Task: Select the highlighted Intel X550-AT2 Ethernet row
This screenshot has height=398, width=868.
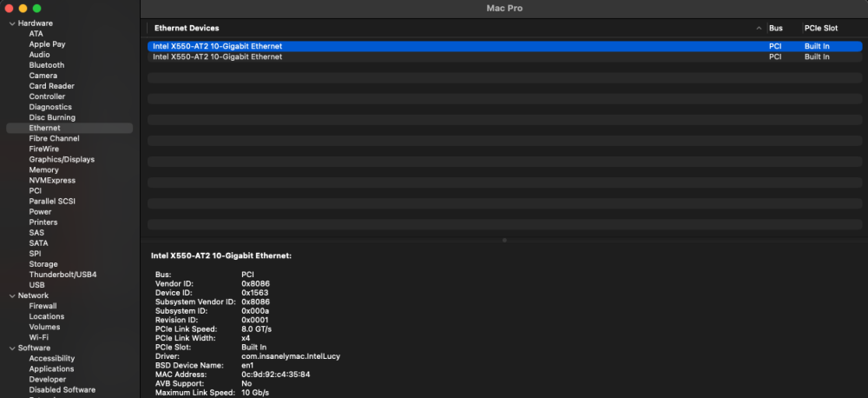Action: tap(504, 47)
